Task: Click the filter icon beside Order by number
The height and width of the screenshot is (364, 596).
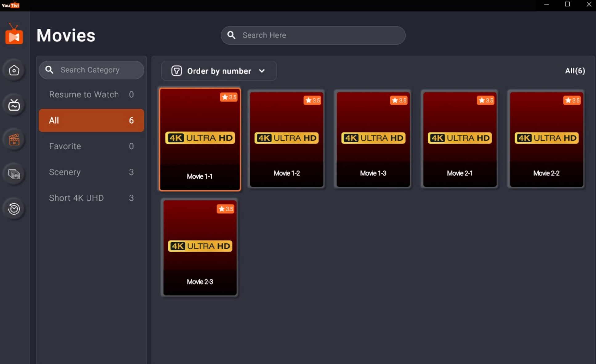Action: point(176,71)
